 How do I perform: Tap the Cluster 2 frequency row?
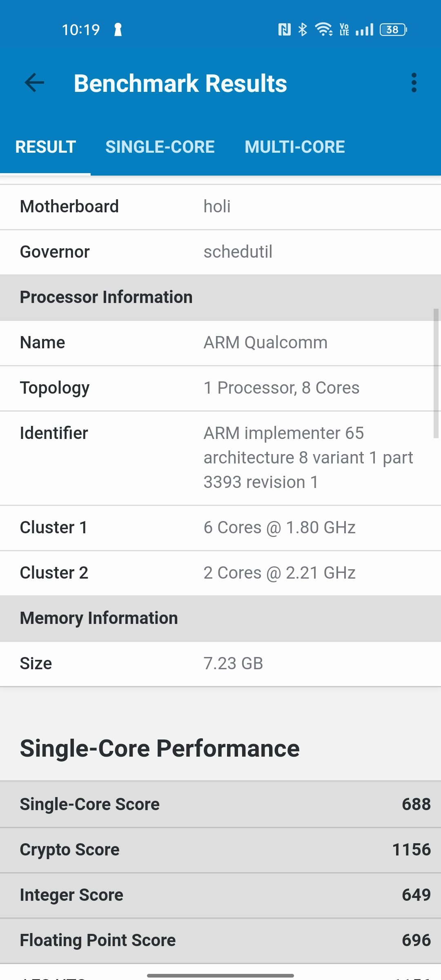[x=220, y=573]
